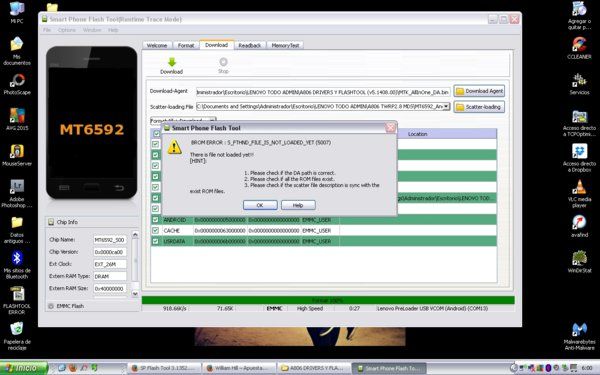Click OK in the BROM ERROR dialog
The height and width of the screenshot is (375, 600).
click(260, 205)
